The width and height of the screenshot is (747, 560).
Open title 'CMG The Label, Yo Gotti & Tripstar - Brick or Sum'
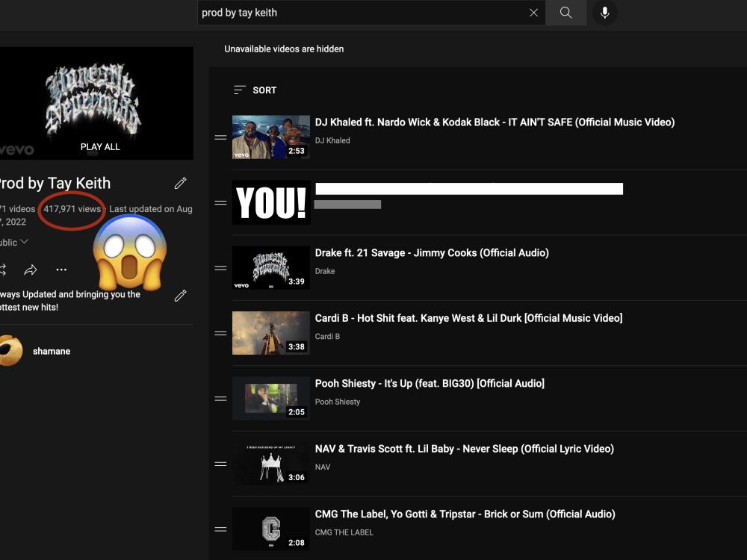click(x=465, y=514)
